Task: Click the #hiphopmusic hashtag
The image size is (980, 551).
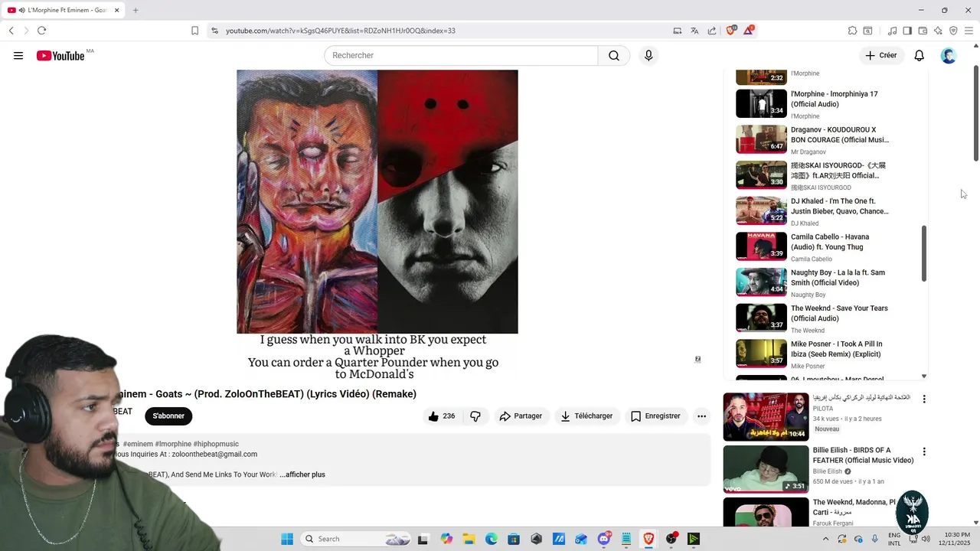Action: [x=216, y=444]
